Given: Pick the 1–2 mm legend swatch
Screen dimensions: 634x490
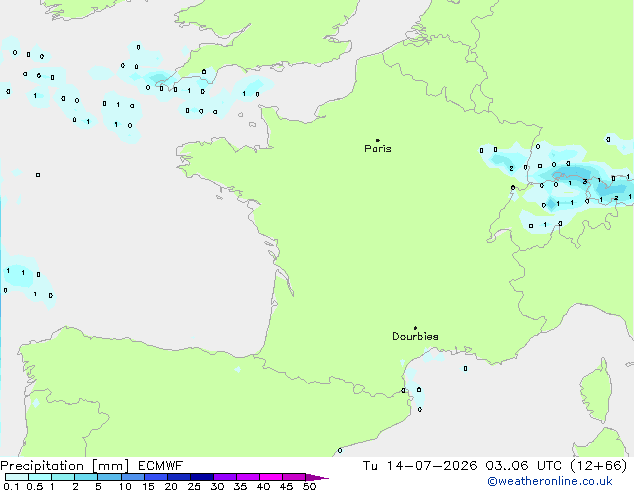Looking at the screenshot, I should coord(63,477).
